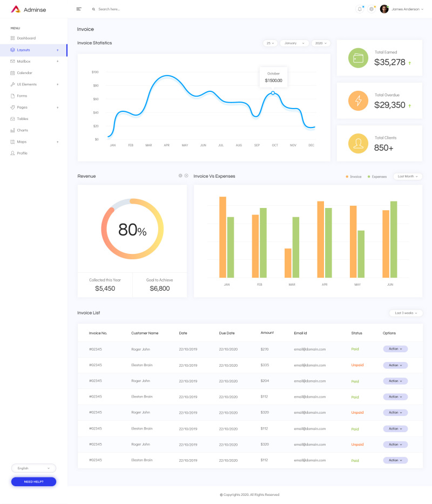This screenshot has height=504, width=432.
Task: Toggle the sidebar with the hamburger icon
Action: 78,9
